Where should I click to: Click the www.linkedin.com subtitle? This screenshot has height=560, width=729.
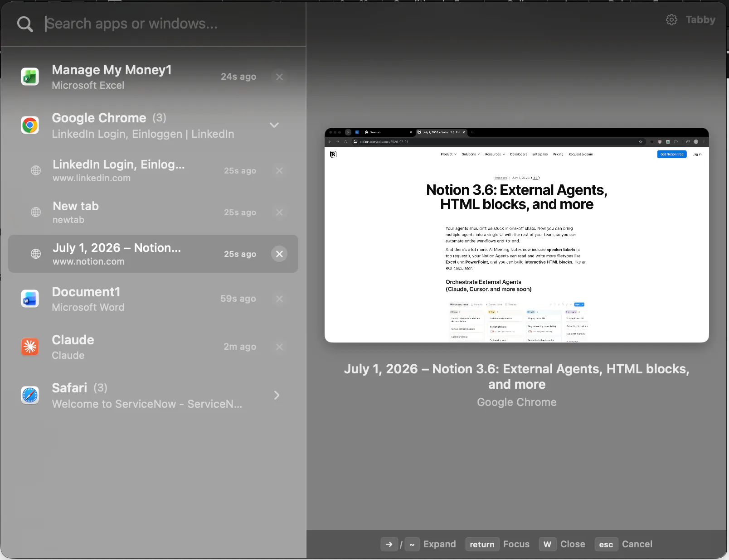pyautogui.click(x=92, y=178)
